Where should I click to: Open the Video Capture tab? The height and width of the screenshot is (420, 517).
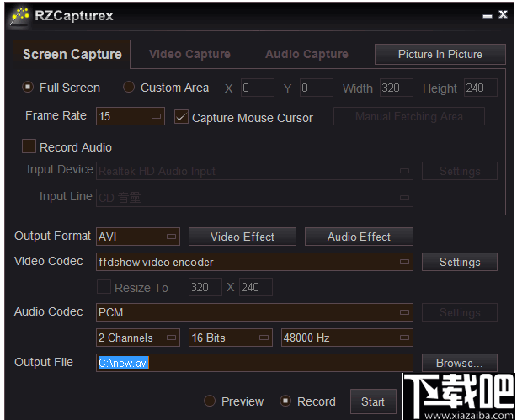(189, 54)
